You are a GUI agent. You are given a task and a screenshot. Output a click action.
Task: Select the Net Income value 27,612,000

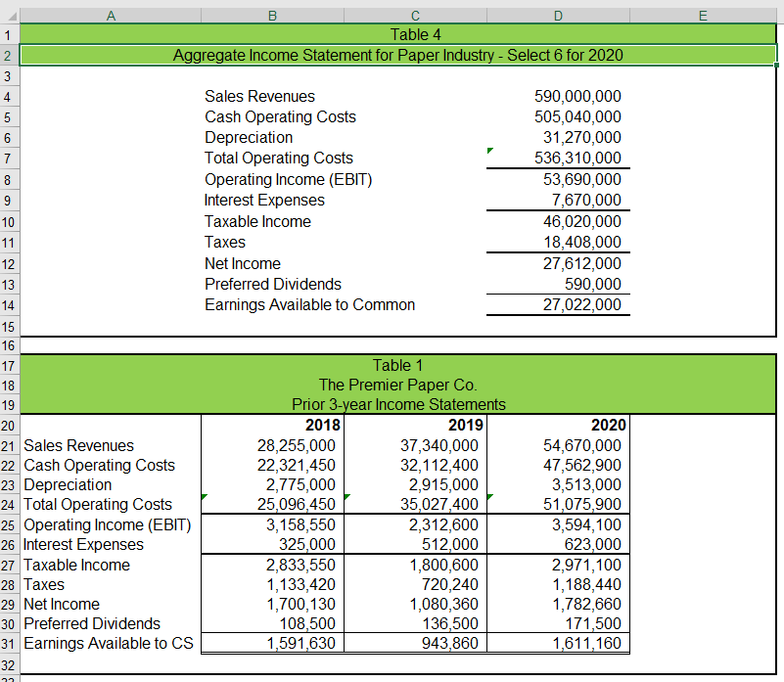pyautogui.click(x=558, y=262)
